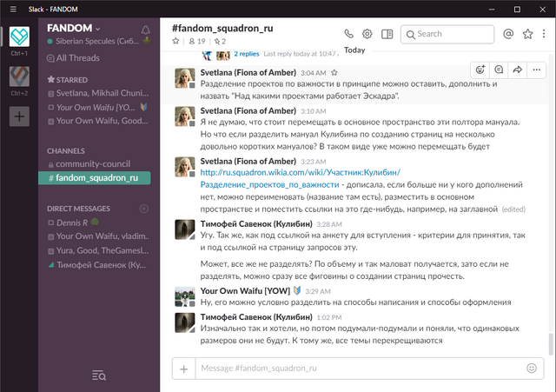Click the Today date divider label
This screenshot has width=556, height=392.
[354, 50]
